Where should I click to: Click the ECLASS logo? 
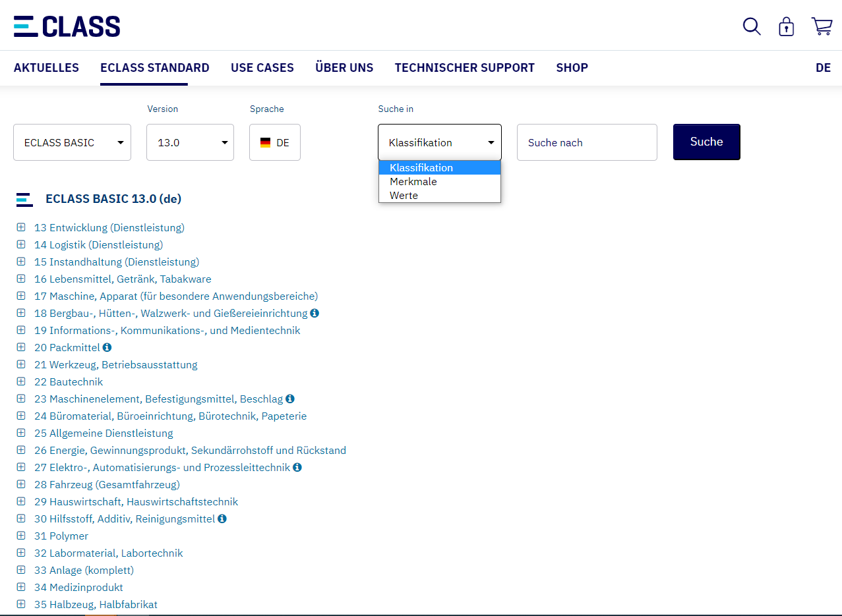(66, 25)
